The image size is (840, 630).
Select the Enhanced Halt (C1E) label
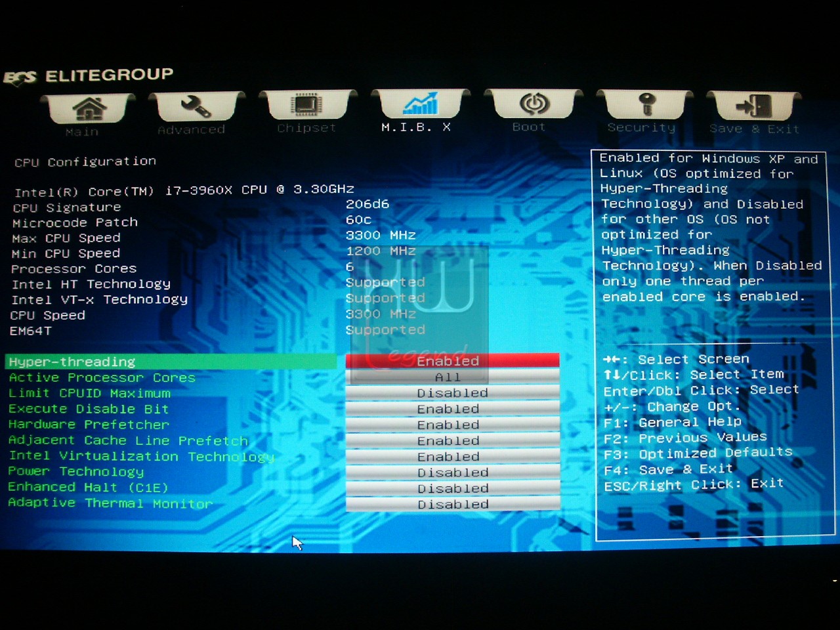pos(88,488)
